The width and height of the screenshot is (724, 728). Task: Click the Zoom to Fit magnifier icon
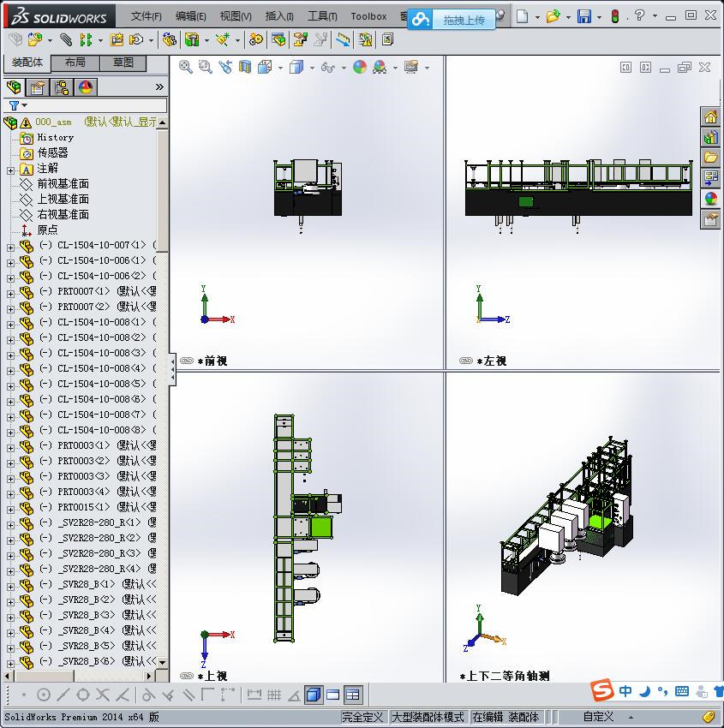186,68
